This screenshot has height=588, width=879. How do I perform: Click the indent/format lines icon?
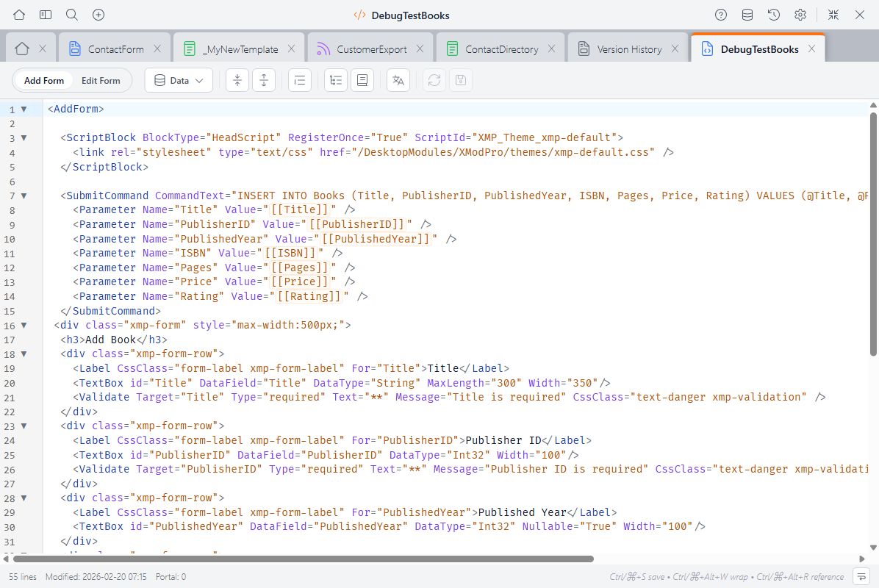tap(300, 80)
